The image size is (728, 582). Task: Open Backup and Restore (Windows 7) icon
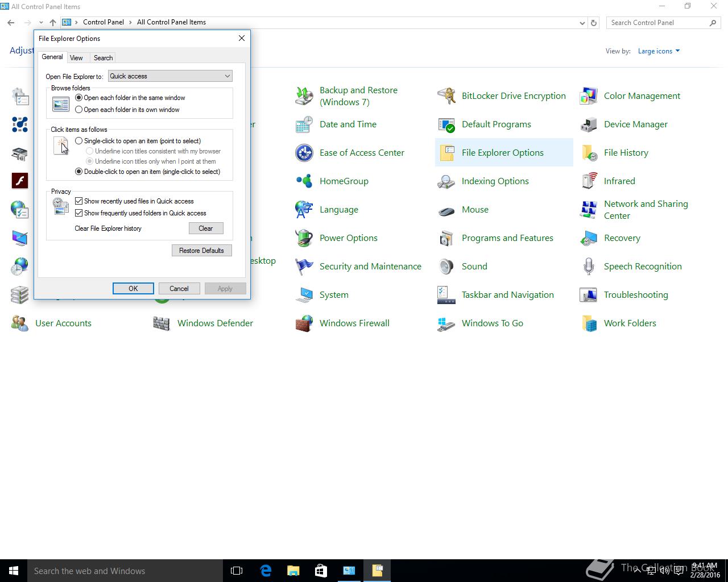coord(304,96)
